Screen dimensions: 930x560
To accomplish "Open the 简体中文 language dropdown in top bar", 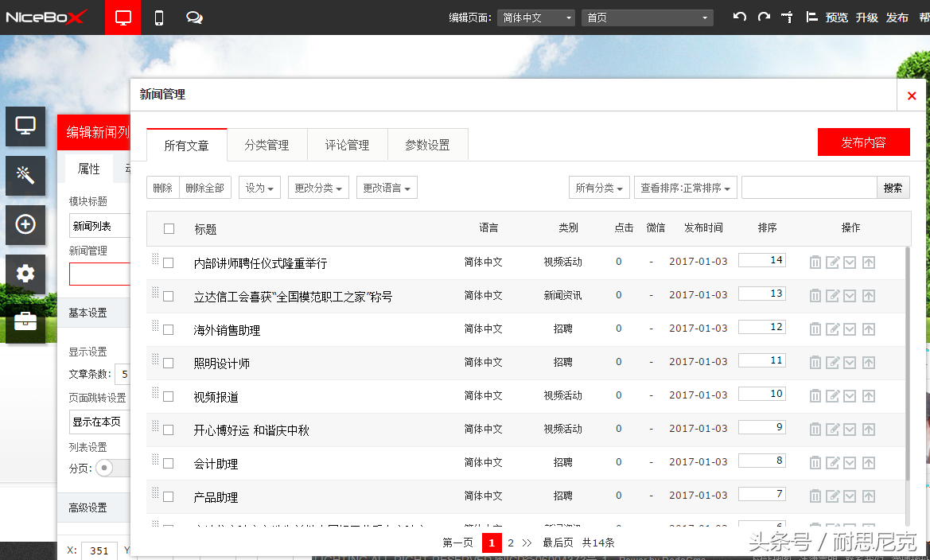I will [535, 17].
